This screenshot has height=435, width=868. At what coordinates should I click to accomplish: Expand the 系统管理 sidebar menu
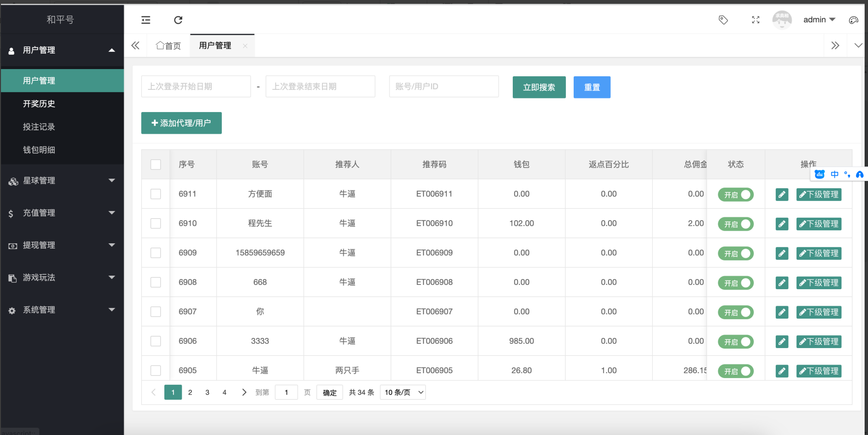tap(112, 310)
